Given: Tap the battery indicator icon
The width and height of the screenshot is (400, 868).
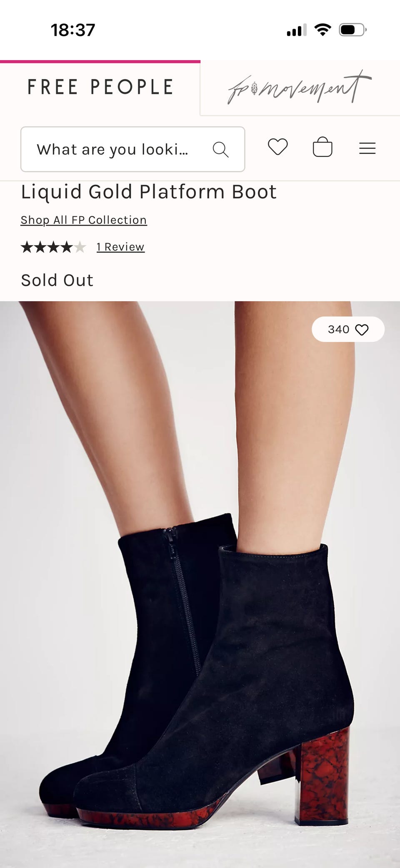Looking at the screenshot, I should coord(353,30).
